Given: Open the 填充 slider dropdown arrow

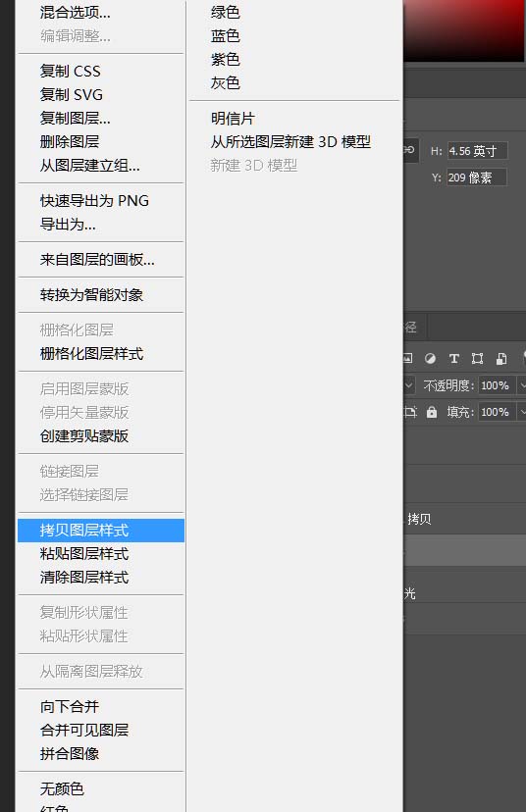Looking at the screenshot, I should coord(522,412).
